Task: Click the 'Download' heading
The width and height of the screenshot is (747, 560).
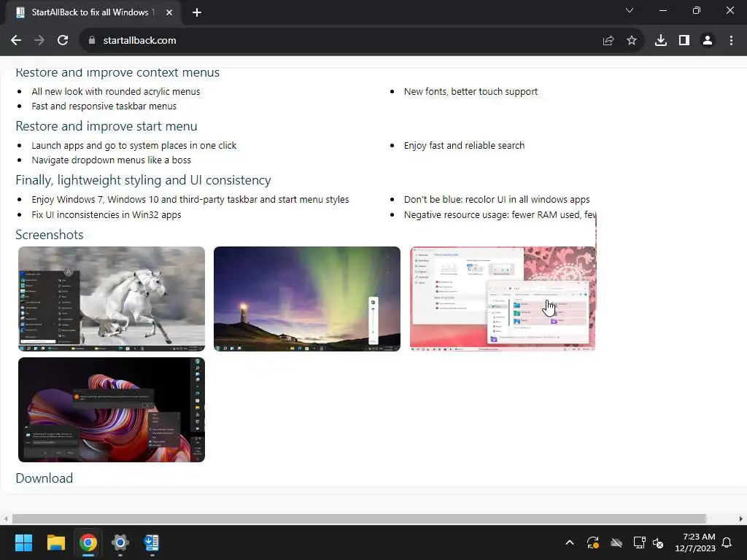Action: tap(44, 478)
